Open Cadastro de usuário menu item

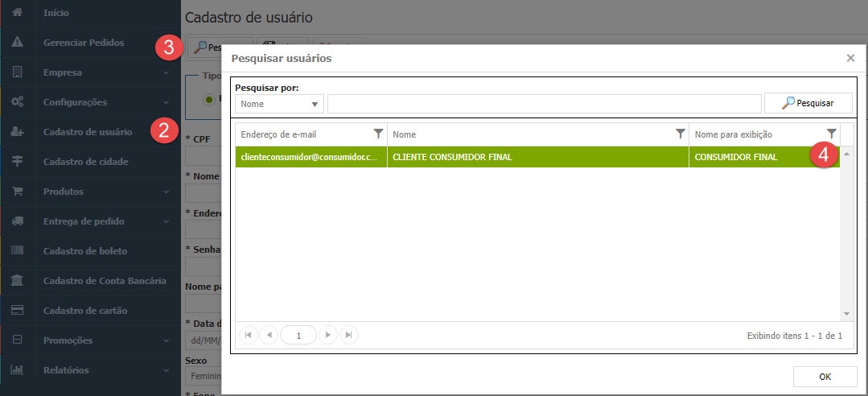click(x=82, y=132)
